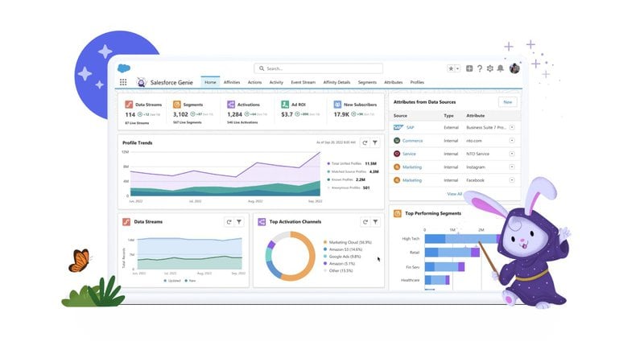Click the donut chart in Top Activation Channels

click(291, 256)
